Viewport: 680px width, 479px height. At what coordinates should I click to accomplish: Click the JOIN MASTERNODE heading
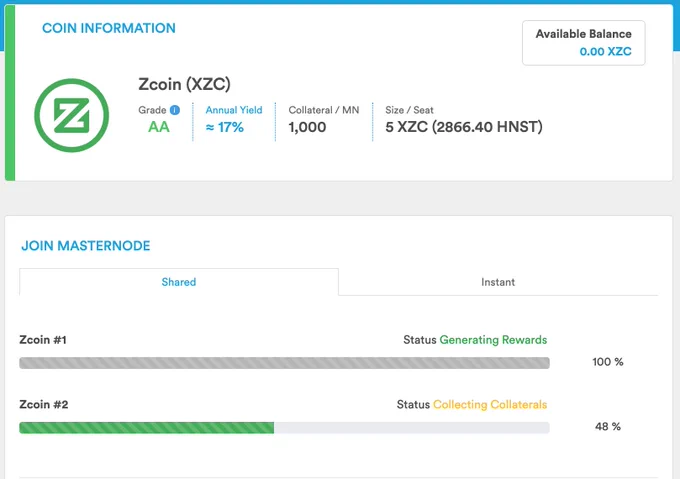click(86, 246)
